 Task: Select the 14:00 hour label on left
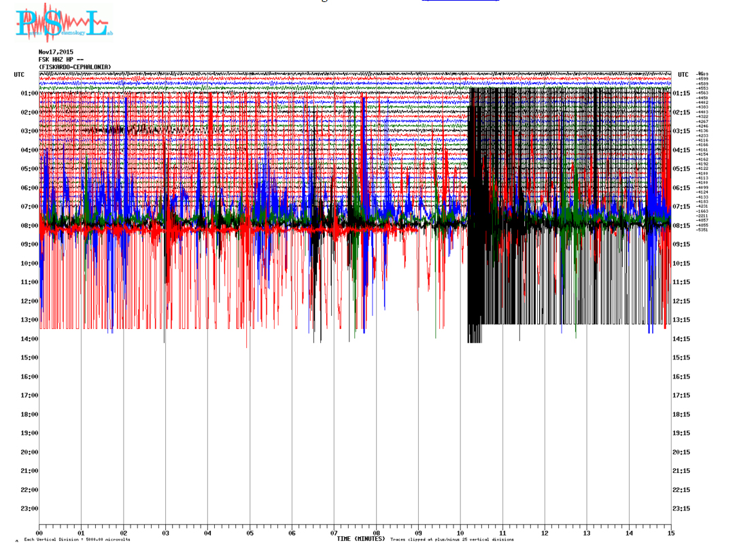point(29,339)
